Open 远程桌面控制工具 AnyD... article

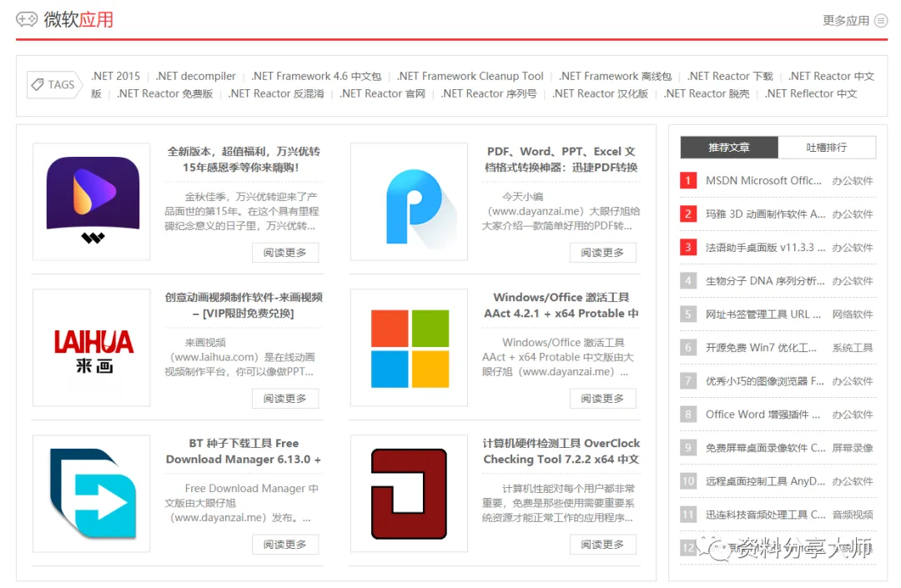[765, 480]
